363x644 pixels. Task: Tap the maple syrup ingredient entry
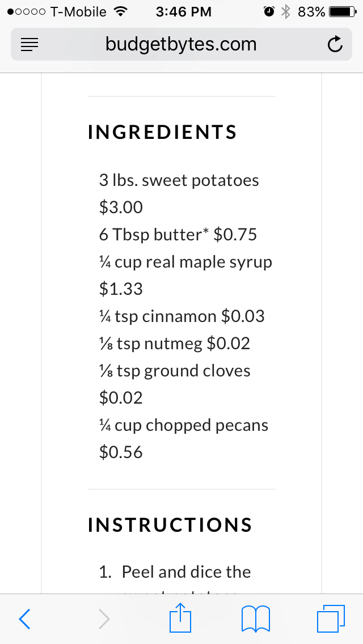click(x=185, y=262)
